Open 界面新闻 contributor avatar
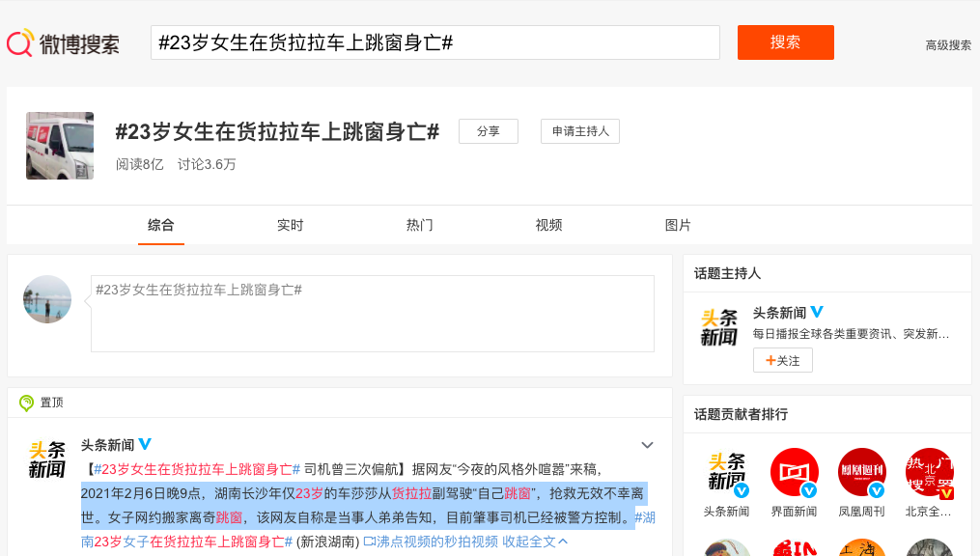980x556 pixels. coord(794,473)
